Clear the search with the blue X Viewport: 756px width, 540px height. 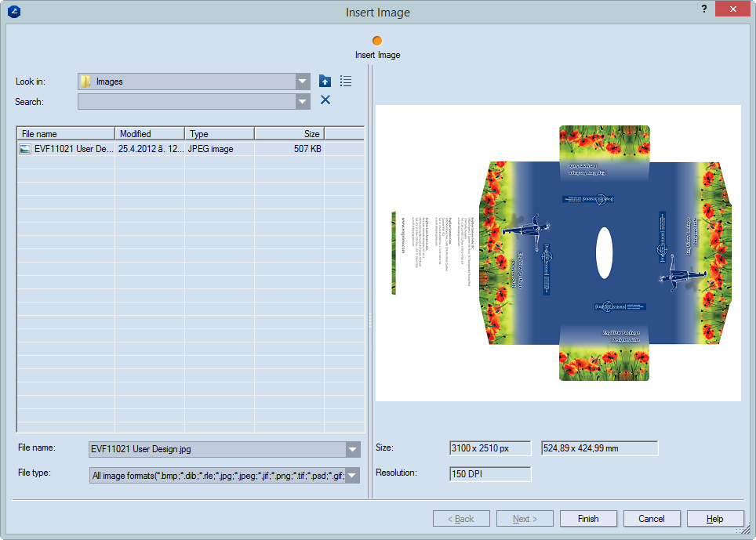pyautogui.click(x=325, y=100)
